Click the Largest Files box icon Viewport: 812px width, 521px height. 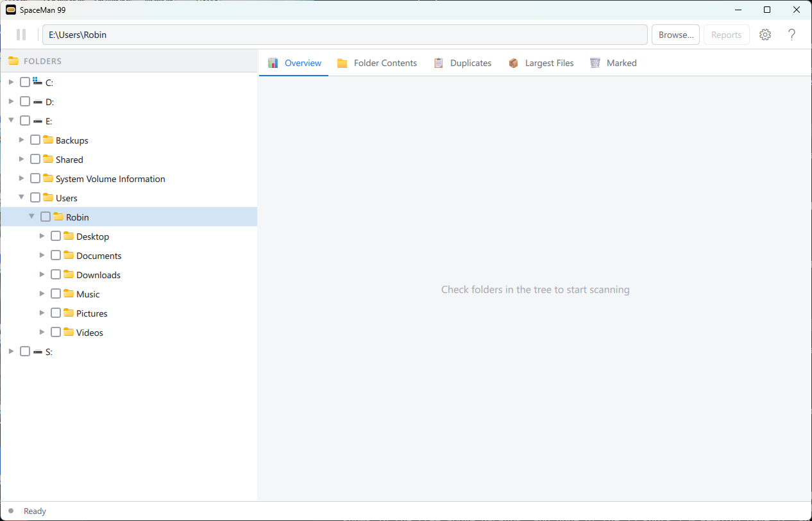pos(513,63)
